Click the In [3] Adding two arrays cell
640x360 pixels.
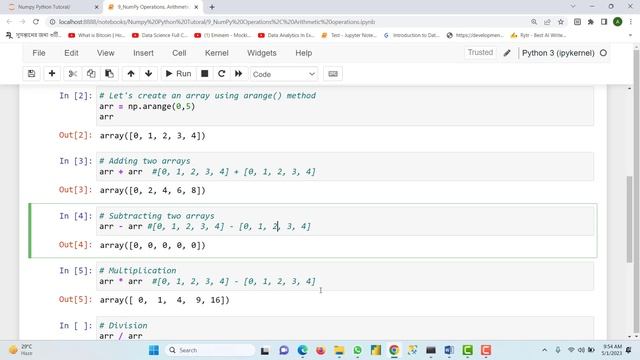(x=345, y=166)
